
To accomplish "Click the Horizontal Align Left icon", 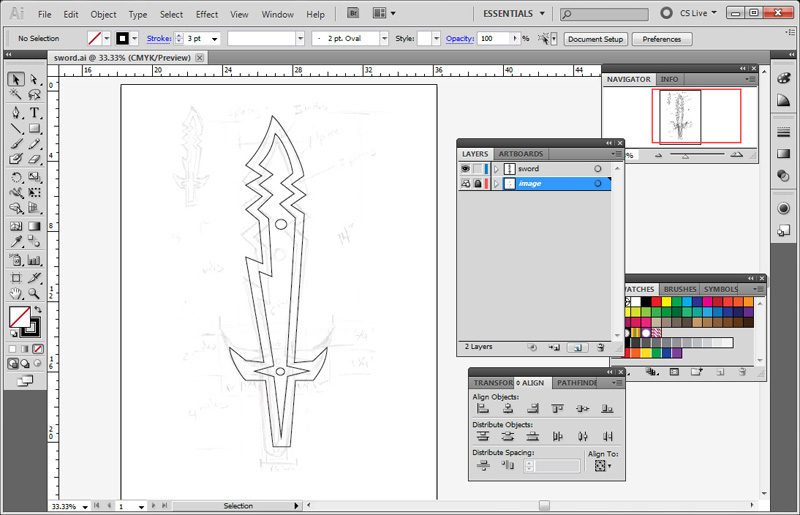I will pos(483,408).
